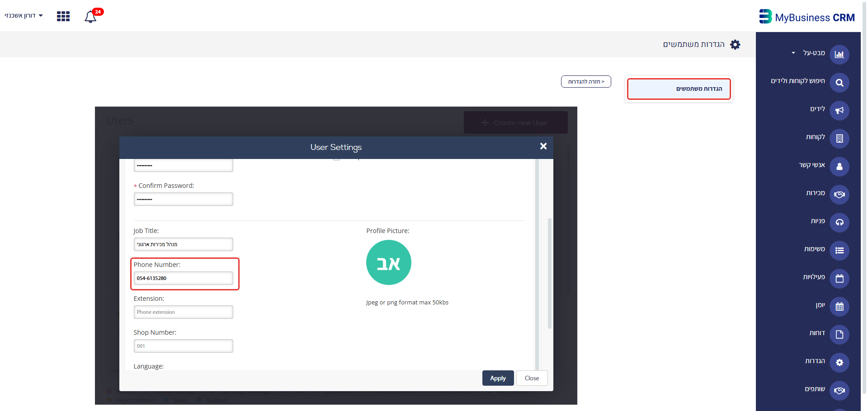Click the Job Title field
Viewport: 868px width, 411px height.
click(x=183, y=244)
